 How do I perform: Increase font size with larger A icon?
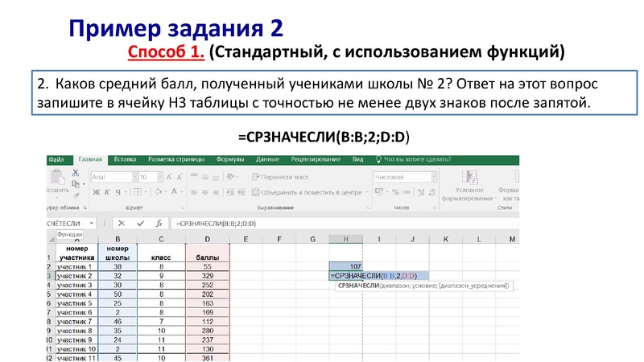coord(169,177)
